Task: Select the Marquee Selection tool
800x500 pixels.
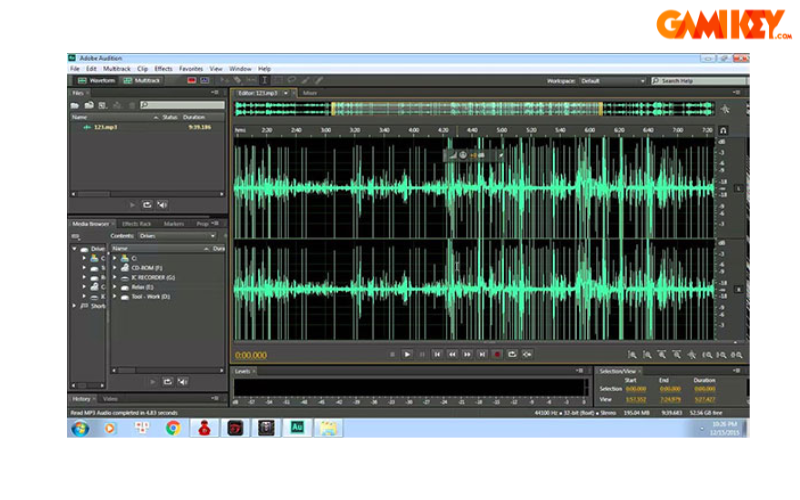Action: point(278,80)
